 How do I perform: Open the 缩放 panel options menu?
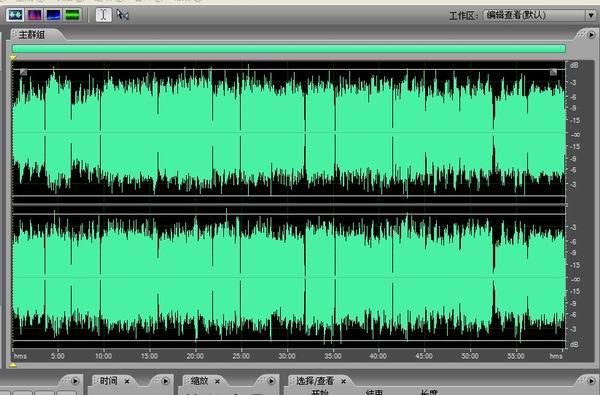(271, 381)
